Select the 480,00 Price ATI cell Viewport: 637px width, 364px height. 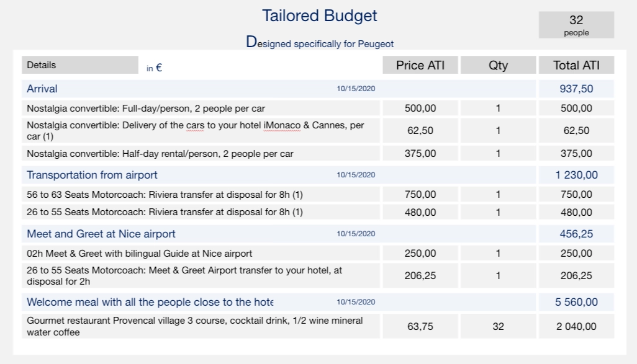420,212
